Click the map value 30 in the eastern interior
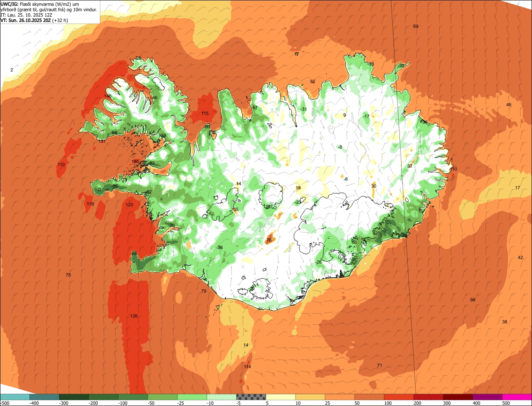This screenshot has width=532, height=406. 374,186
